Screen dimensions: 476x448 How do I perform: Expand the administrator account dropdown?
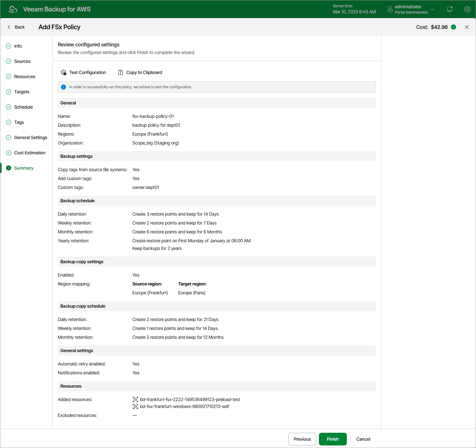click(x=433, y=9)
